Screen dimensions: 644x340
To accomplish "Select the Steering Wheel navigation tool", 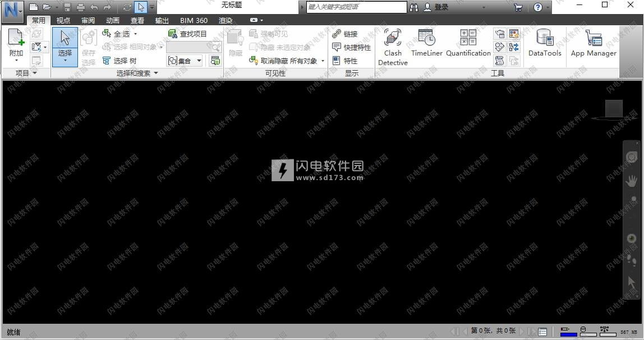I will click(631, 157).
